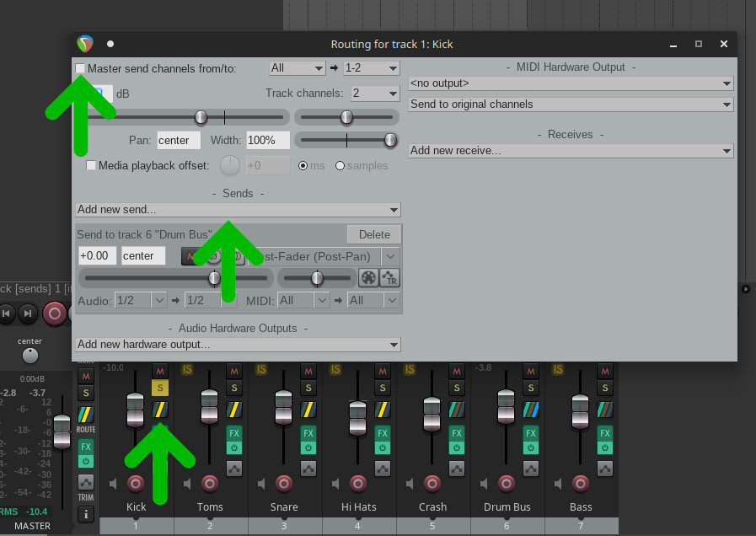Open the Add new send dropdown
The image size is (756, 536).
point(238,210)
